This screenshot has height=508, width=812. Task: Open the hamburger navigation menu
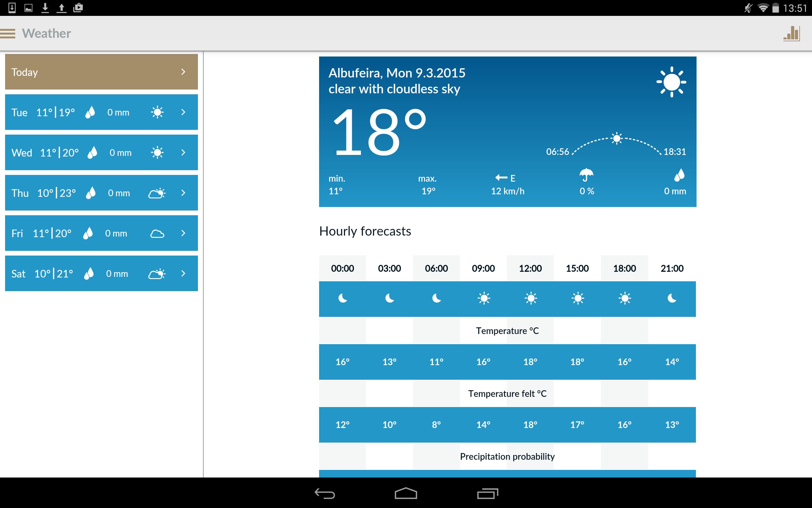tap(8, 34)
